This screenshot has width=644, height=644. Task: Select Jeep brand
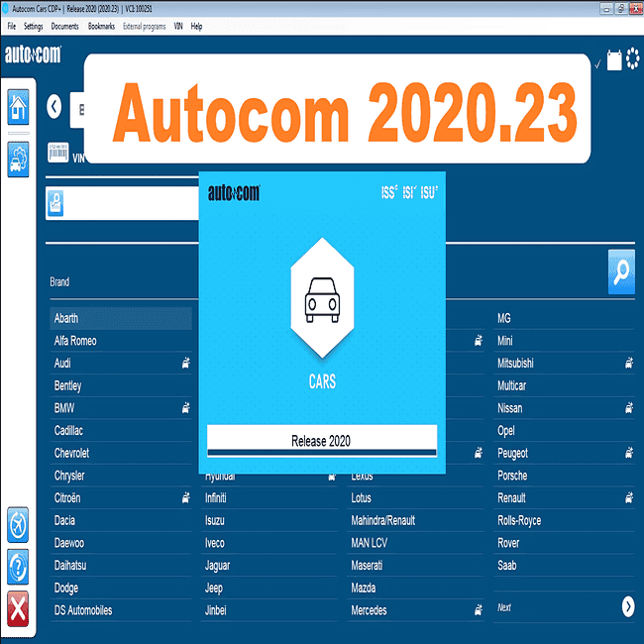[269, 588]
